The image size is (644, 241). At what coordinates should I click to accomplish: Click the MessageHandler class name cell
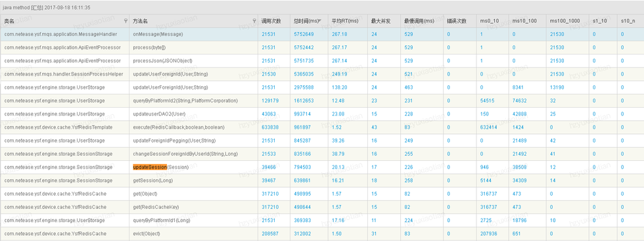coord(60,34)
